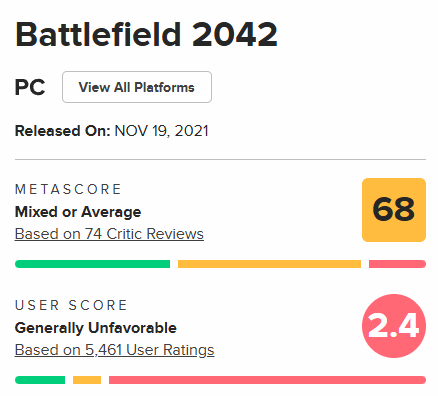Image resolution: width=438 pixels, height=396 pixels.
Task: Click the PC platform label
Action: pos(30,87)
